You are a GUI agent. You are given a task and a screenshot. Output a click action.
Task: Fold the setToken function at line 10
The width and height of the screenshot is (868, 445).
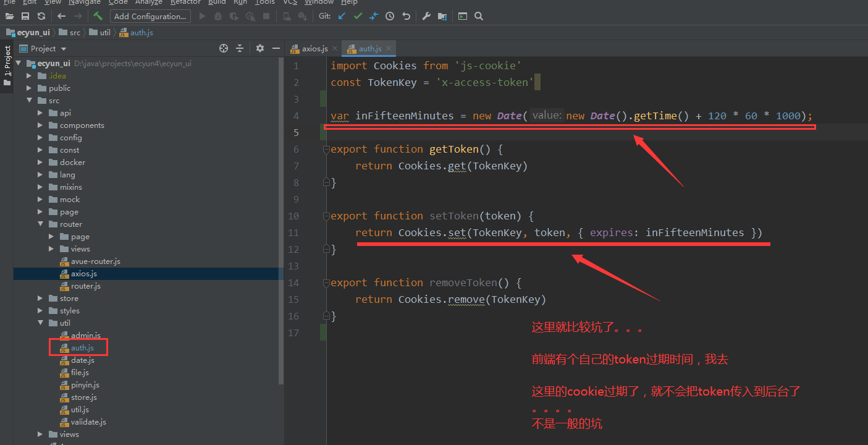[326, 216]
